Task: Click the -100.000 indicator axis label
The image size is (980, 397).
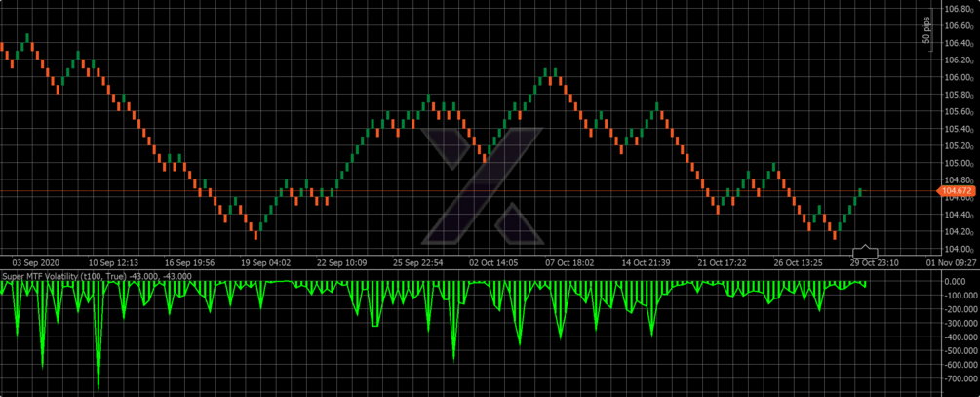Action: (960, 296)
